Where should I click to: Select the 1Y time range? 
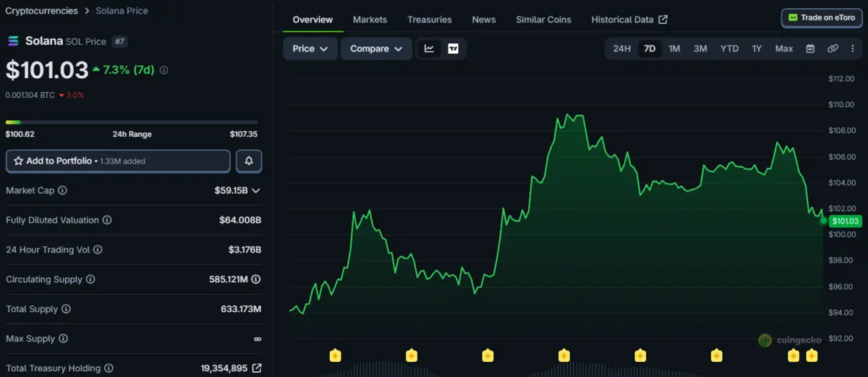[x=757, y=48]
